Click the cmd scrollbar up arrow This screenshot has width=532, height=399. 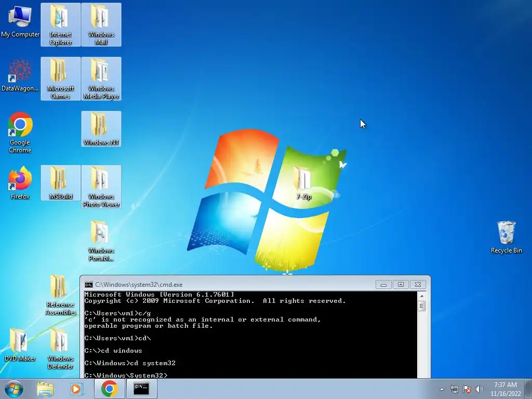422,296
